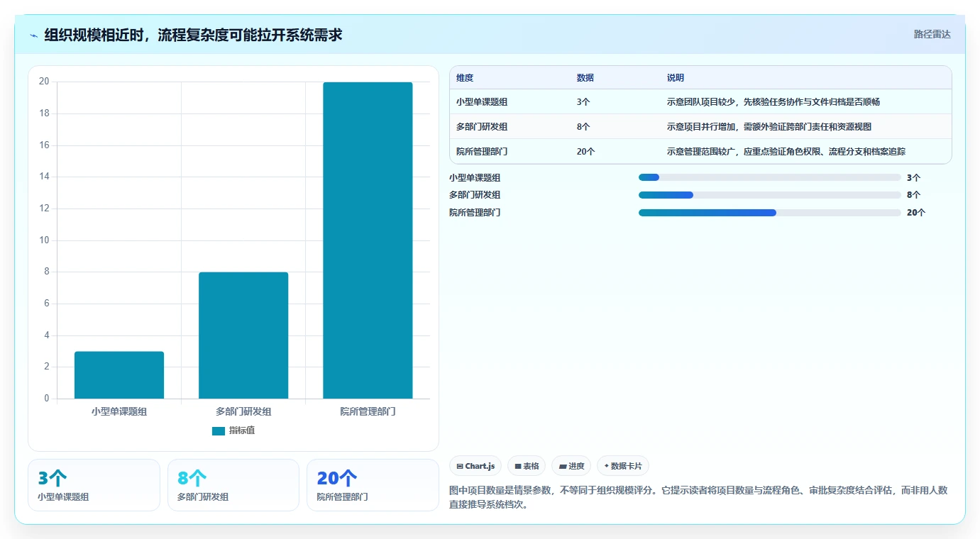Click the 院所管理部门 cell in the table
980x539 pixels.
(482, 152)
